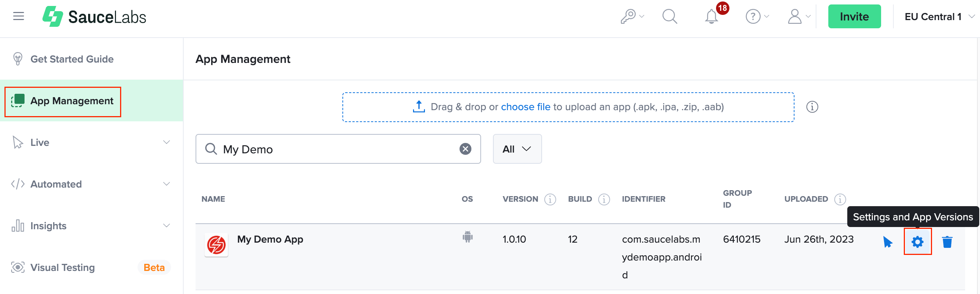This screenshot has height=294, width=980.
Task: Select the Insights menu item
Action: tap(48, 226)
